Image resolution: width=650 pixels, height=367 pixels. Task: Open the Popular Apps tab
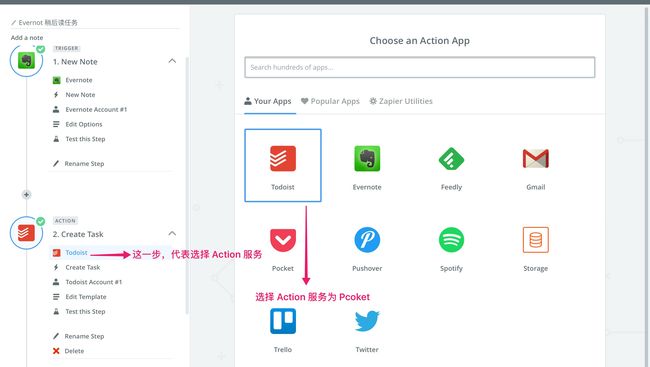click(330, 101)
